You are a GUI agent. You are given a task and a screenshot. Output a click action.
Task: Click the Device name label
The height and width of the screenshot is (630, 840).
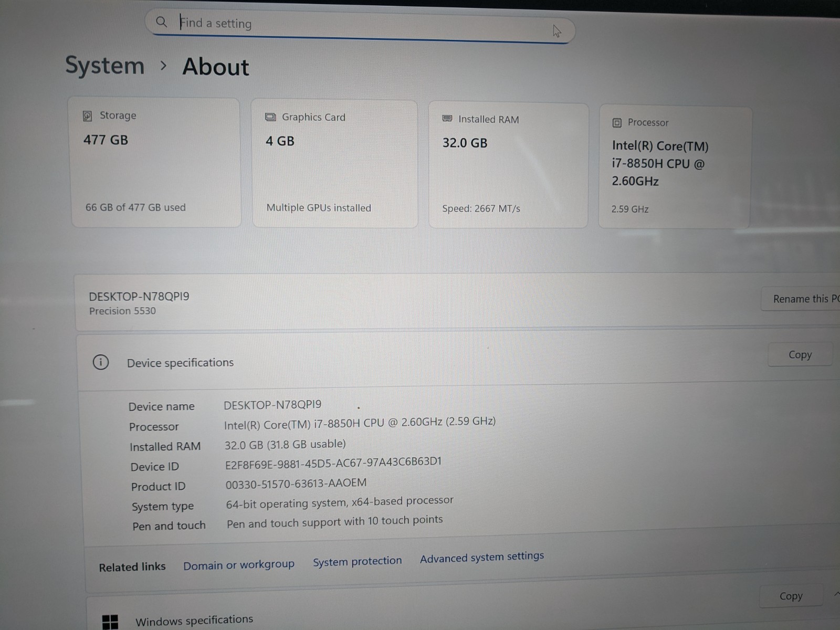coord(161,406)
